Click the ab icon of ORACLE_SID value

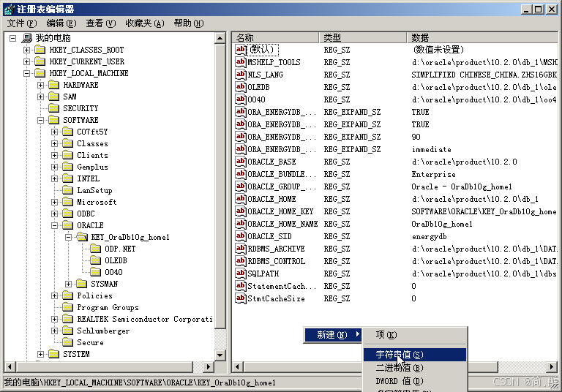(x=241, y=235)
